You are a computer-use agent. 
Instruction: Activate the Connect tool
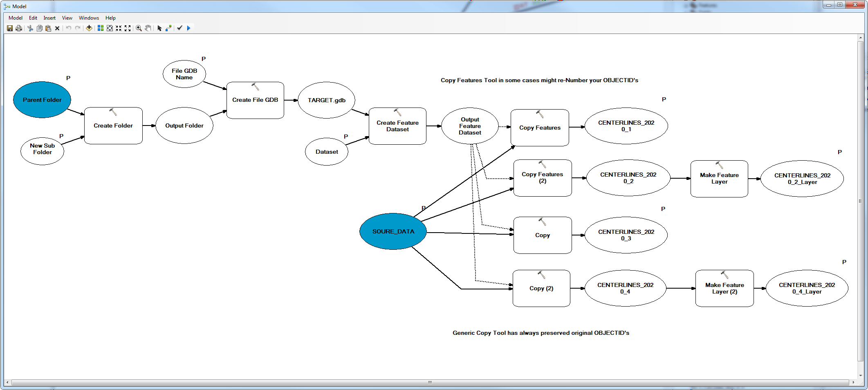pyautogui.click(x=169, y=28)
